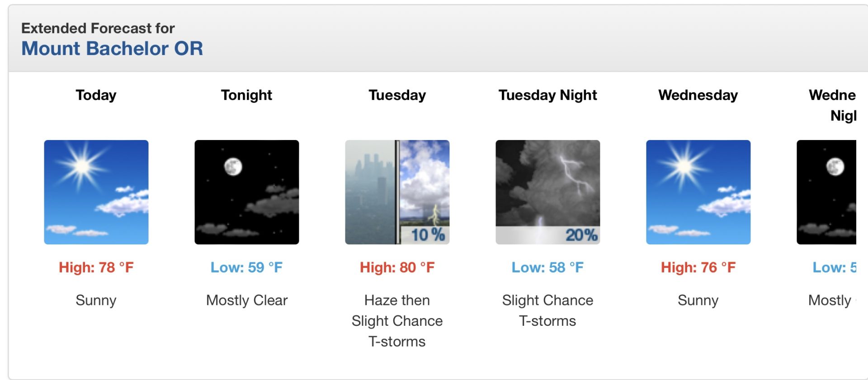Click the Low: 58 °F temperature

(x=548, y=267)
